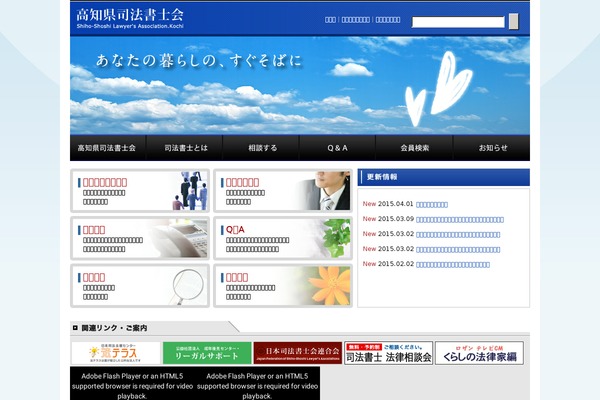Click the 更新情報 section heading

[444, 177]
